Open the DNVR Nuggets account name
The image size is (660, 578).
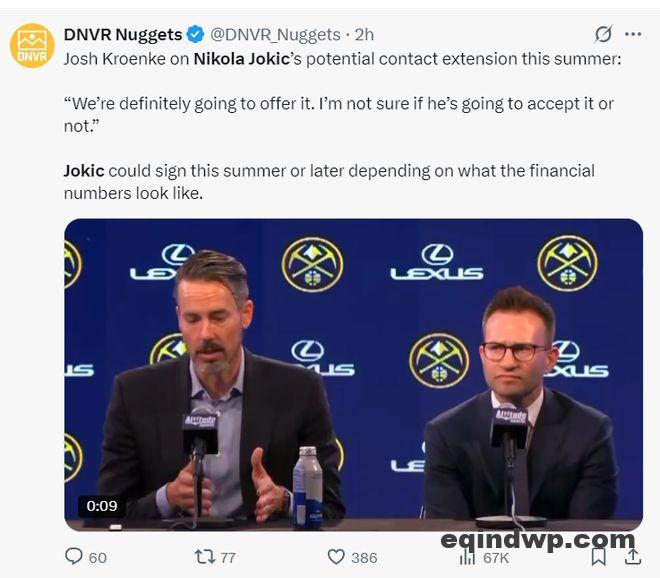click(x=123, y=35)
